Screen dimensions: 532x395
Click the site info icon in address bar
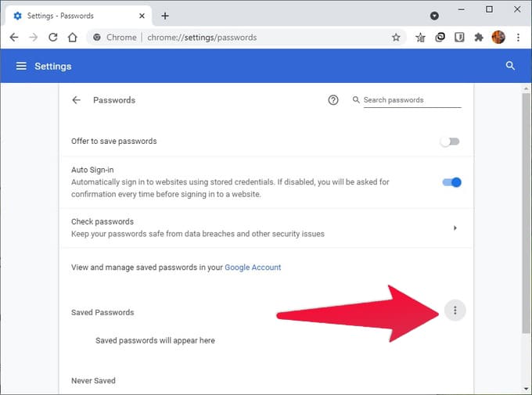(97, 38)
